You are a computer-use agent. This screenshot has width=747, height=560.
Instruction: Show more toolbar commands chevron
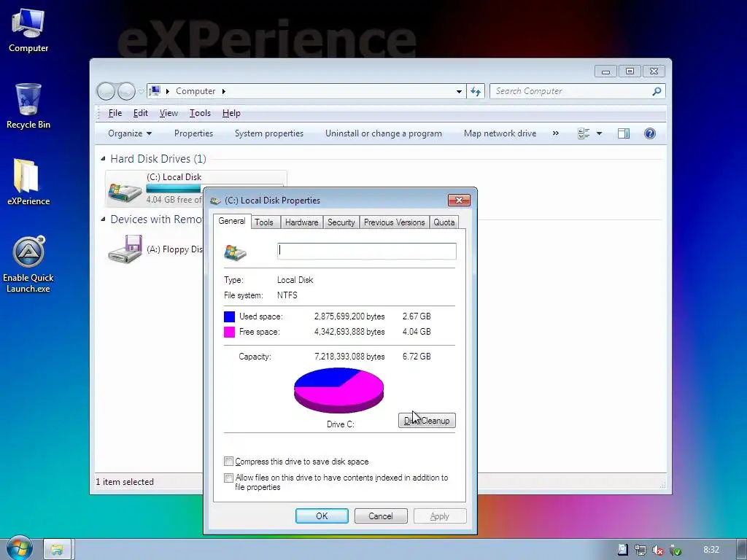coord(555,133)
